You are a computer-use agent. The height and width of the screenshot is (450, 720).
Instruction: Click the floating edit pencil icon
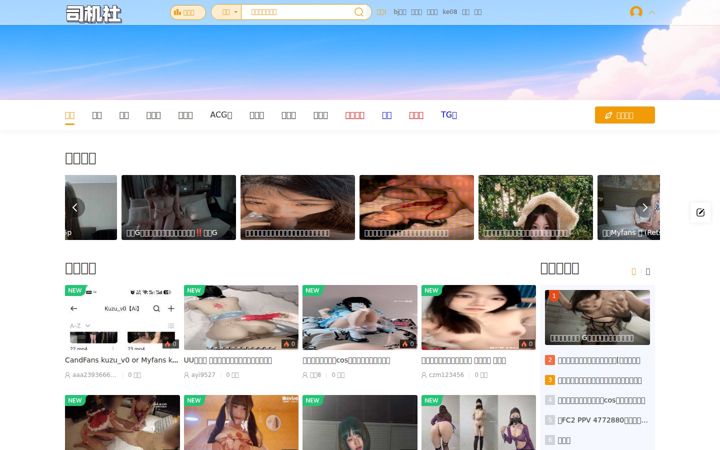(x=700, y=212)
